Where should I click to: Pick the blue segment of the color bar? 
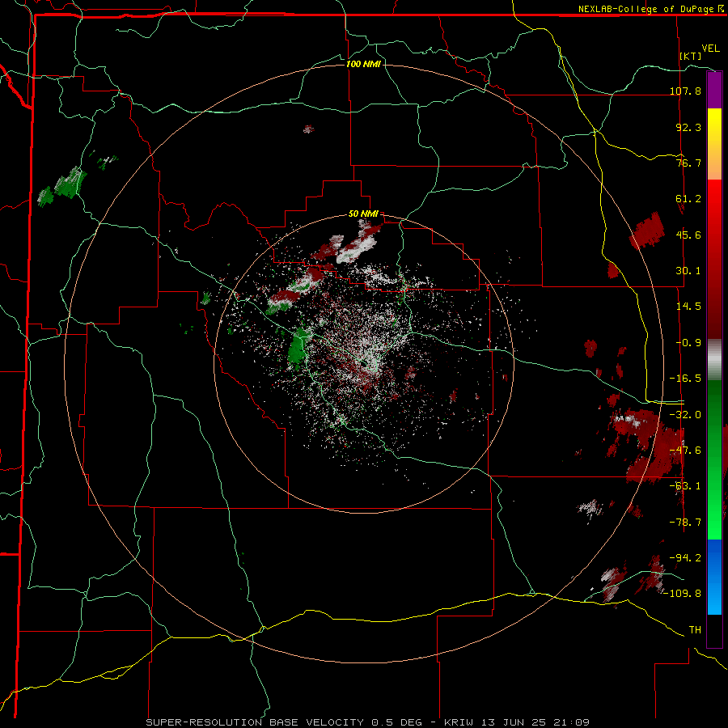[714, 577]
